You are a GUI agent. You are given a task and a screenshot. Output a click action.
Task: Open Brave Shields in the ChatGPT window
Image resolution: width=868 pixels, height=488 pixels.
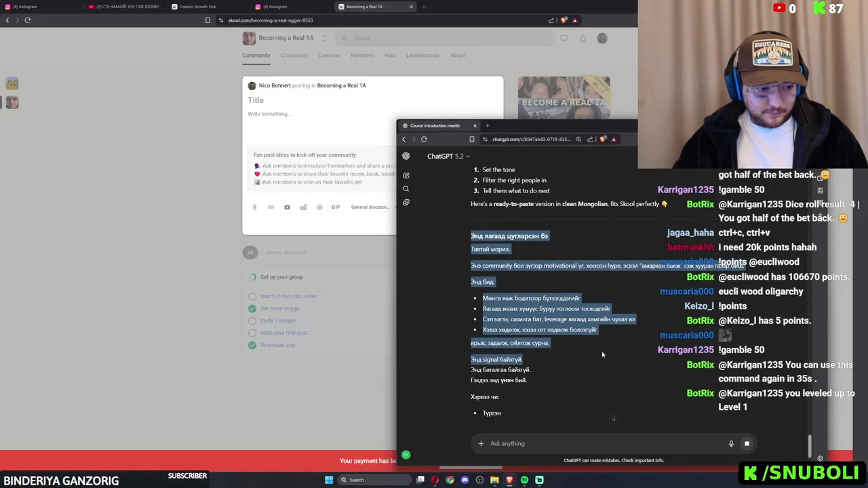coord(603,140)
